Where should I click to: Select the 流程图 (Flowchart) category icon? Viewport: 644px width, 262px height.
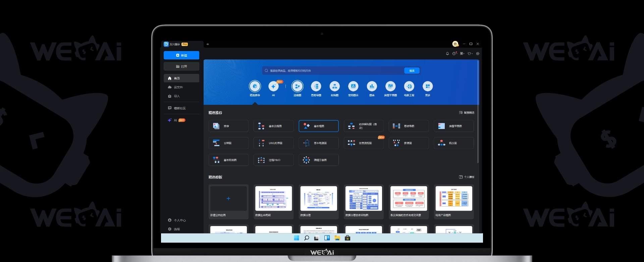coord(297,87)
